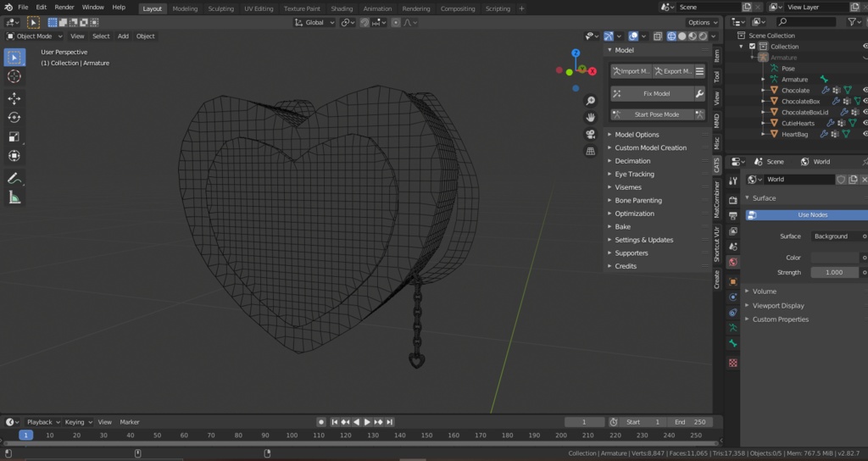Activate the Scale tool
868x461 pixels.
(14, 137)
